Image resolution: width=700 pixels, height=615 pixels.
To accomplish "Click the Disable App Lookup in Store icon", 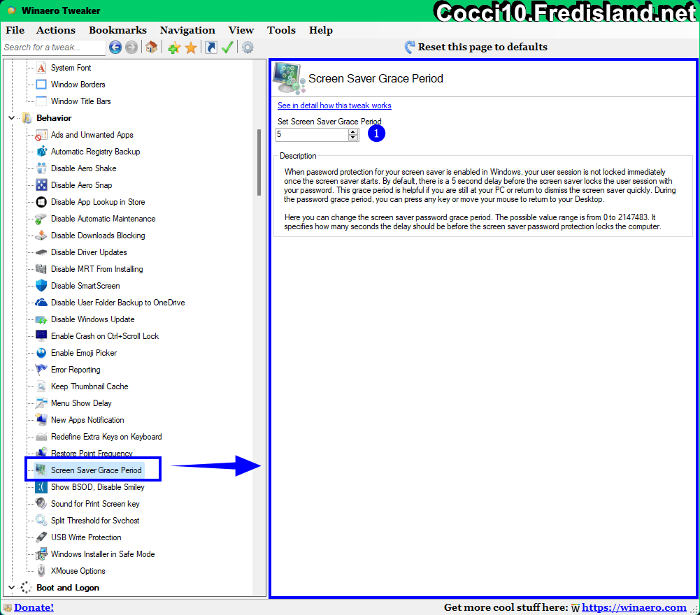I will 41,202.
